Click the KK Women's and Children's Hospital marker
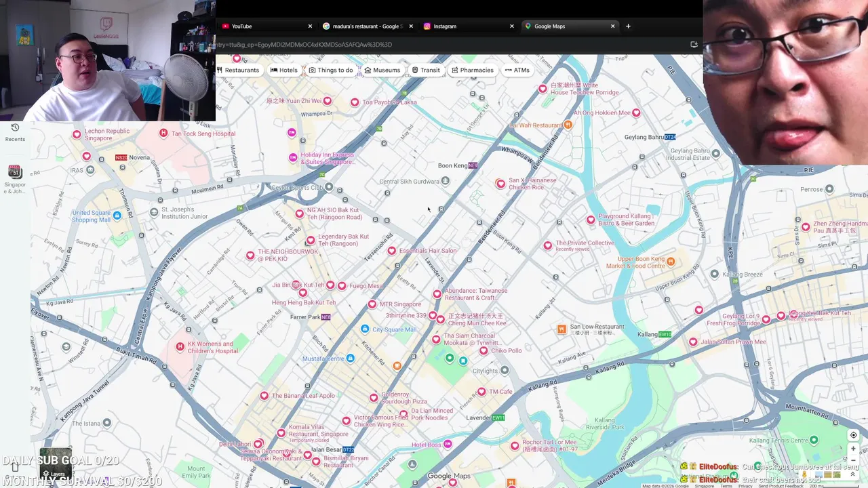 click(x=180, y=346)
